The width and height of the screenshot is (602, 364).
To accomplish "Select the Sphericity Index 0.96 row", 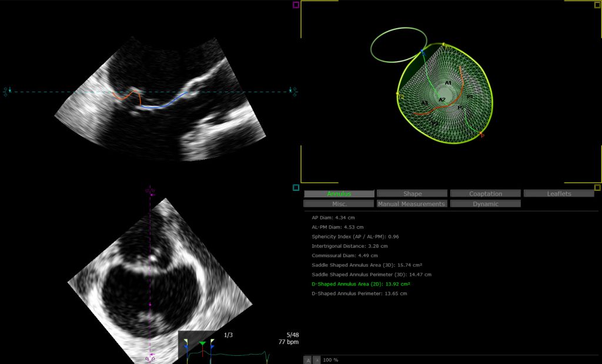I will coord(355,237).
